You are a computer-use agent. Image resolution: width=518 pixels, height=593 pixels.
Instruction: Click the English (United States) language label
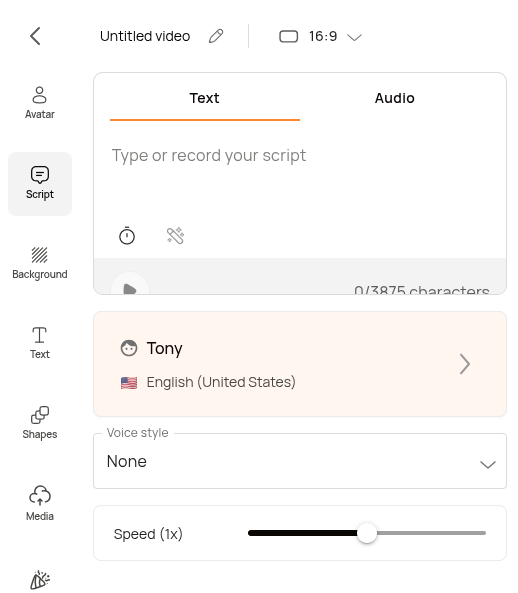click(221, 382)
